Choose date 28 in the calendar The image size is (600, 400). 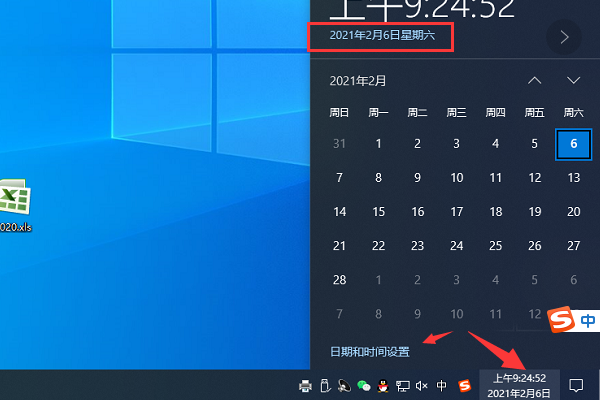point(339,280)
